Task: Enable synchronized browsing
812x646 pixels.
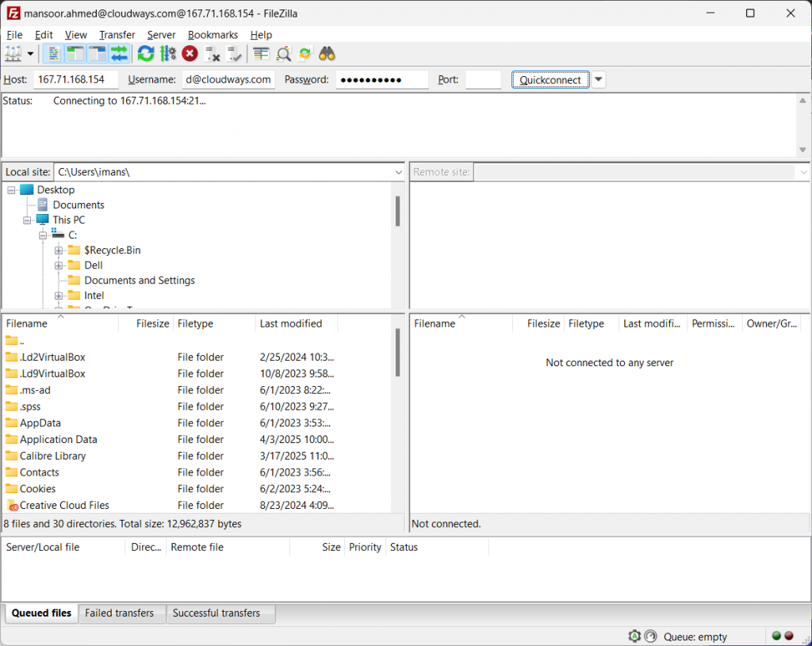Action: (304, 53)
